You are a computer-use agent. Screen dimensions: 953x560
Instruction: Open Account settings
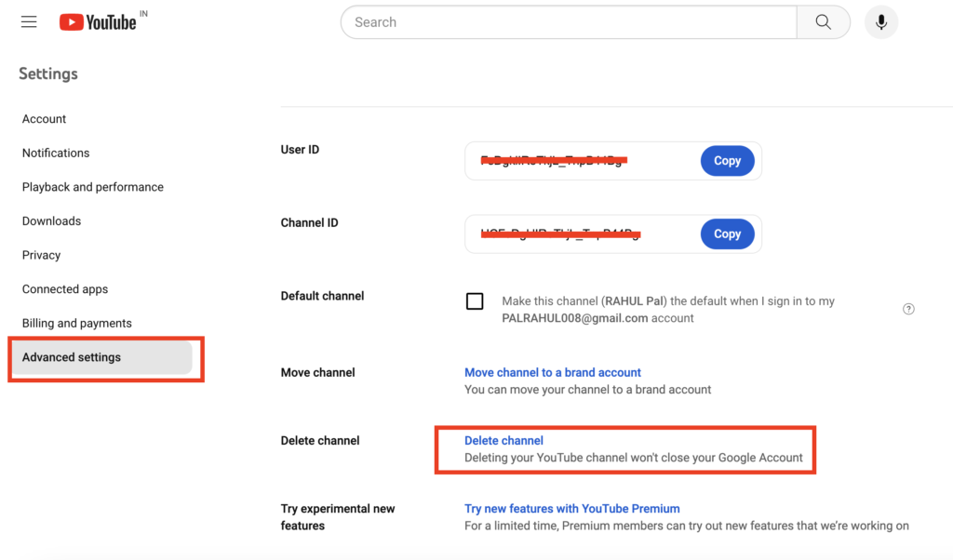coord(44,118)
